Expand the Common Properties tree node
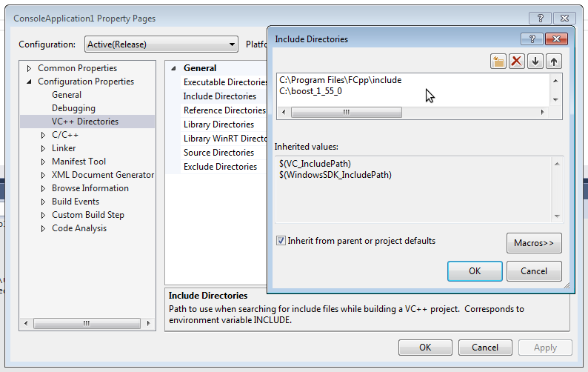This screenshot has height=372, width=588. (30, 68)
